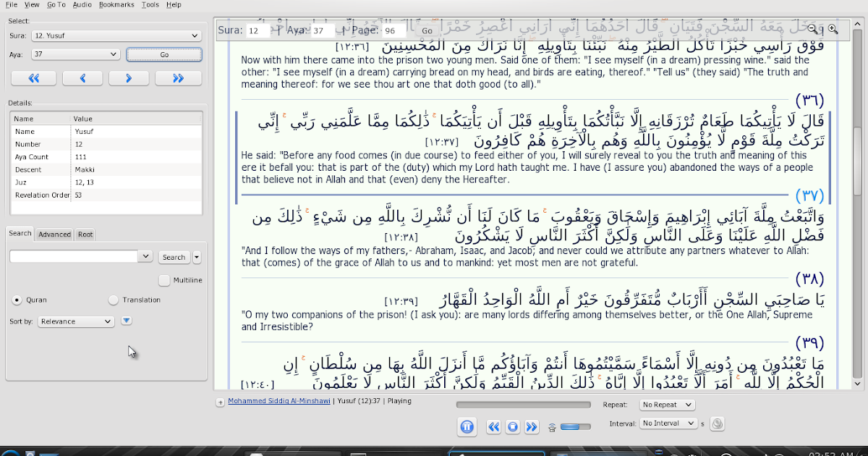Image resolution: width=868 pixels, height=456 pixels.
Task: Switch to the Root search tab
Action: (x=85, y=234)
